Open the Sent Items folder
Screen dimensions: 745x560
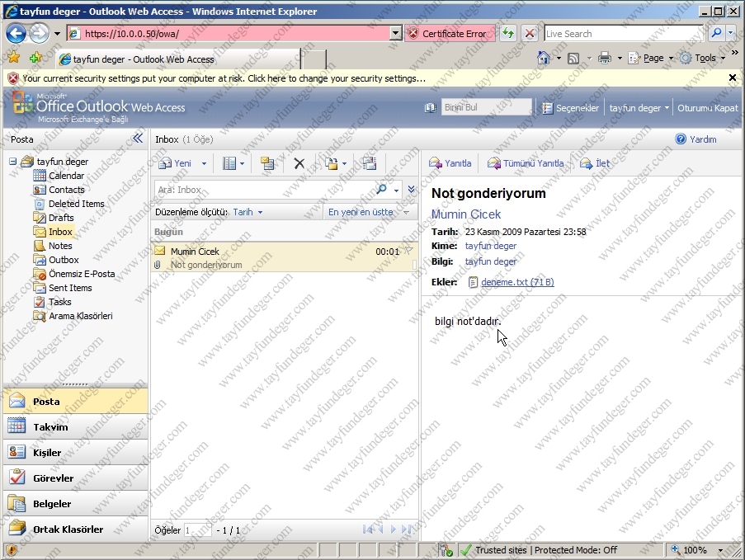(70, 288)
